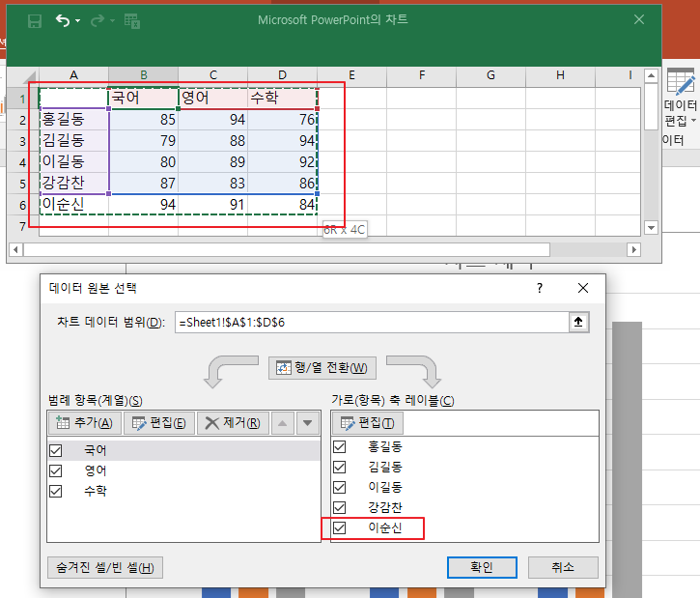
Task: Click the Save icon in chart window
Action: (x=35, y=20)
